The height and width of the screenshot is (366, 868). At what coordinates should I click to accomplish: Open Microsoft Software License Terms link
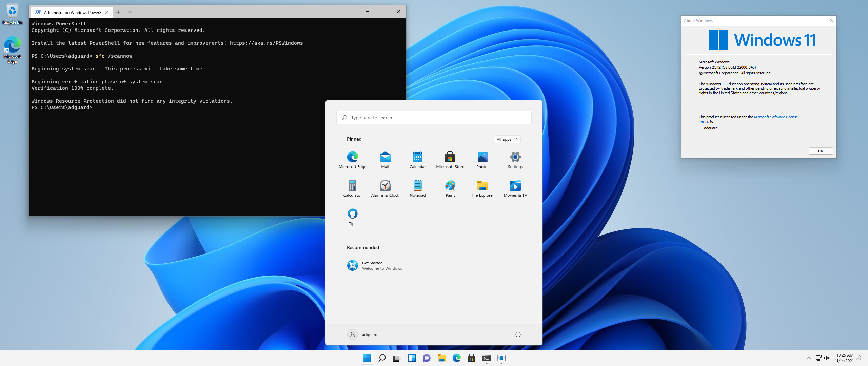(x=776, y=117)
